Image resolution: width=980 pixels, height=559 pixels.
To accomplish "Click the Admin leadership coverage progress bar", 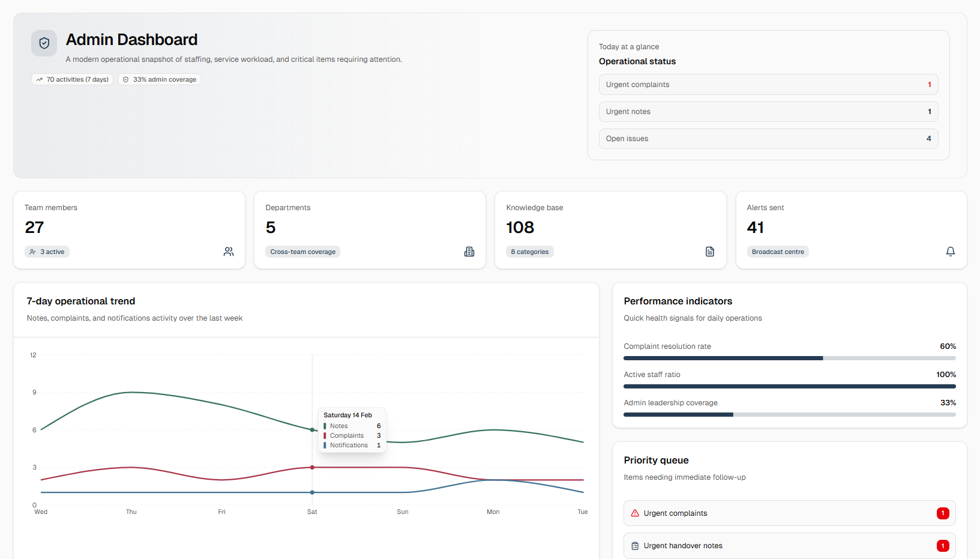I will 789,414.
